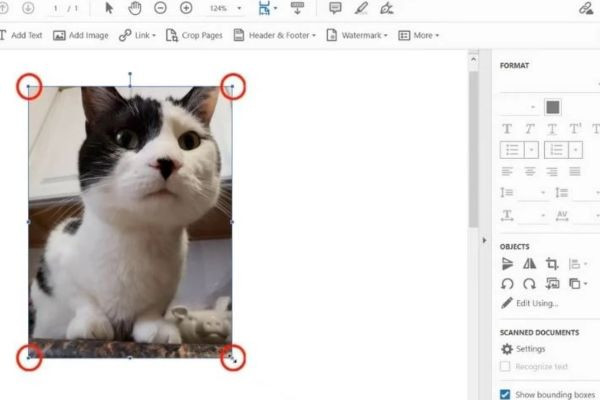Screen dimensions: 600x400
Task: Click the image rotation handle on top
Action: click(x=130, y=73)
